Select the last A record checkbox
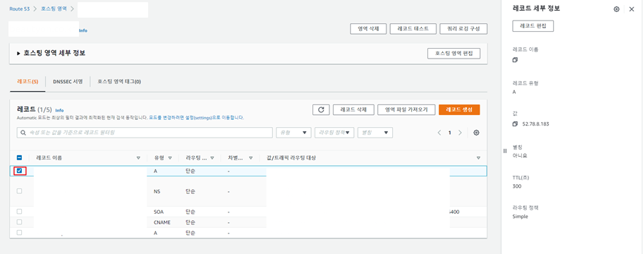This screenshot has width=644, height=254. point(19,233)
